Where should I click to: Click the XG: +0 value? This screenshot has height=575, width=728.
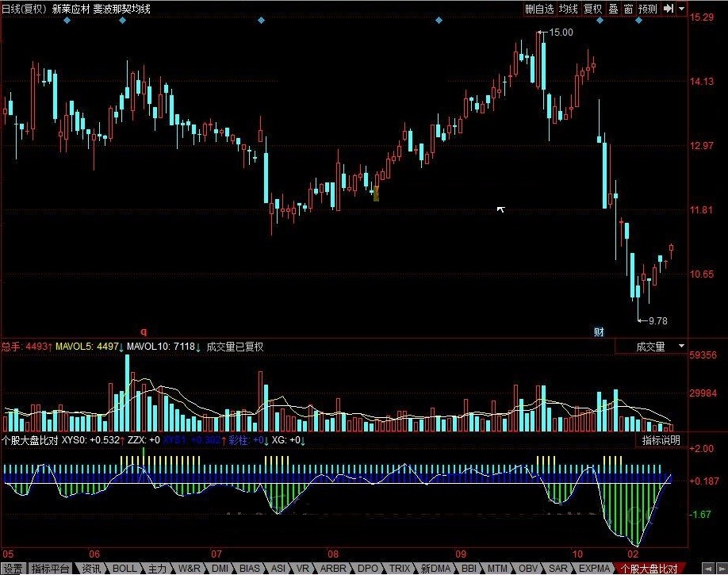click(x=289, y=440)
